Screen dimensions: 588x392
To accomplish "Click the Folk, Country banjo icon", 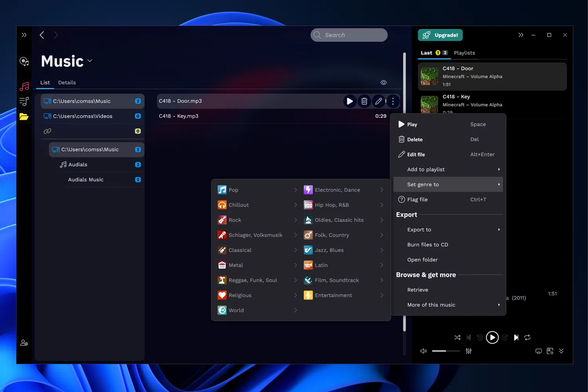I will [308, 235].
